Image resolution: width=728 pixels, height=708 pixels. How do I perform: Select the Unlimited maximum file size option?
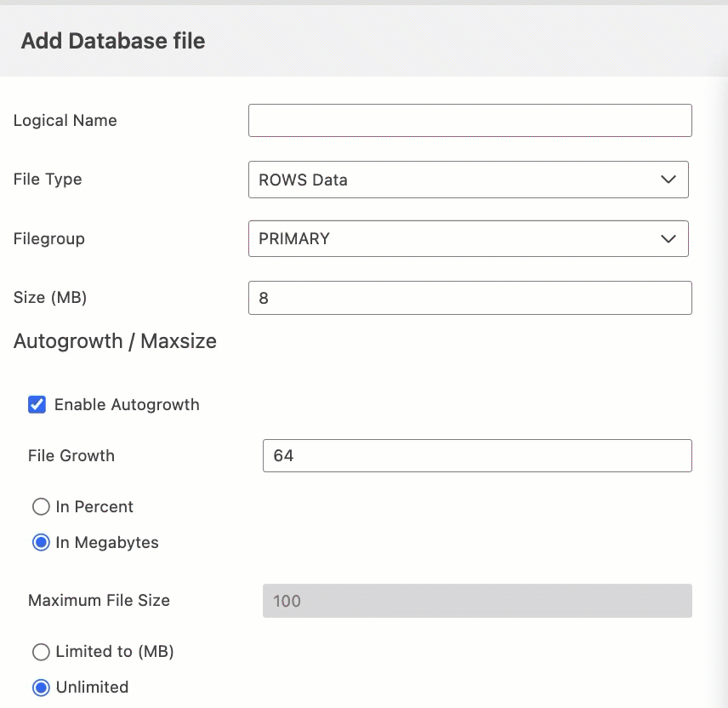(41, 687)
